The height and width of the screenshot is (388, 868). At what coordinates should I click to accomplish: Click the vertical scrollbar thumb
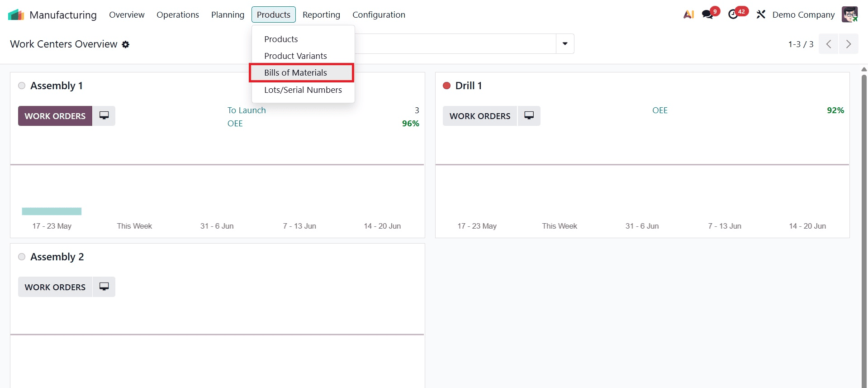864,231
